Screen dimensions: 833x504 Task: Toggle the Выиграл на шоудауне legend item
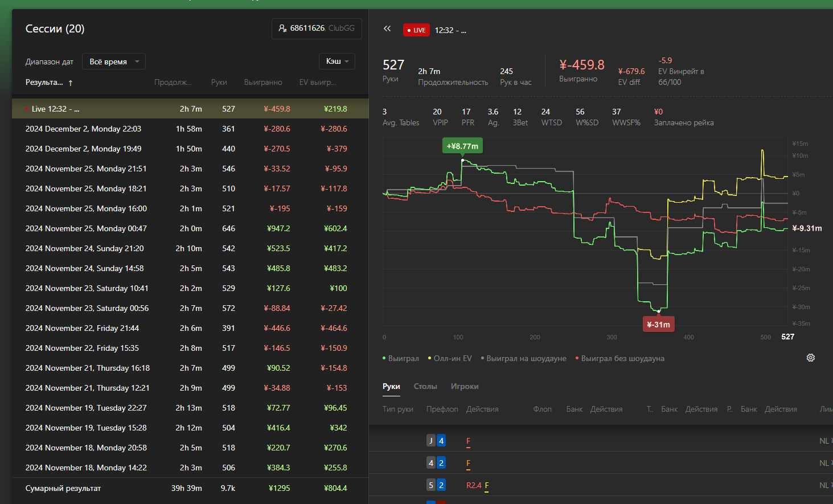(x=524, y=358)
